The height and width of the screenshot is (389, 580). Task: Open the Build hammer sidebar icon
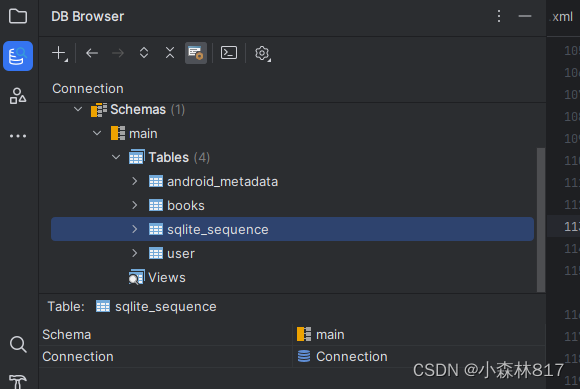(18, 381)
